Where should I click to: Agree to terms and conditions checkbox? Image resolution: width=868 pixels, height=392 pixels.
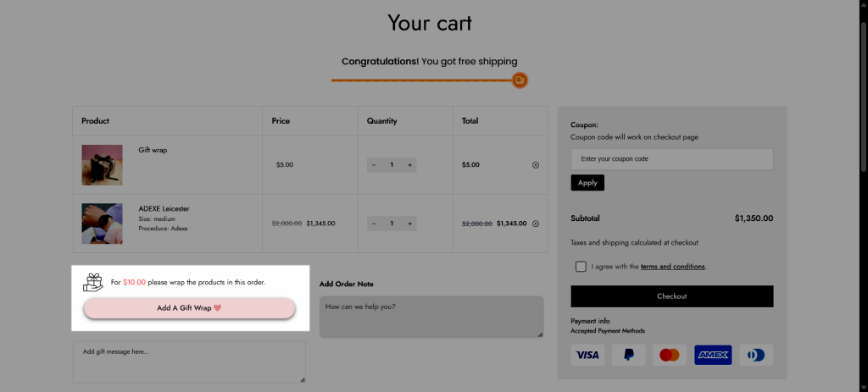tap(581, 267)
